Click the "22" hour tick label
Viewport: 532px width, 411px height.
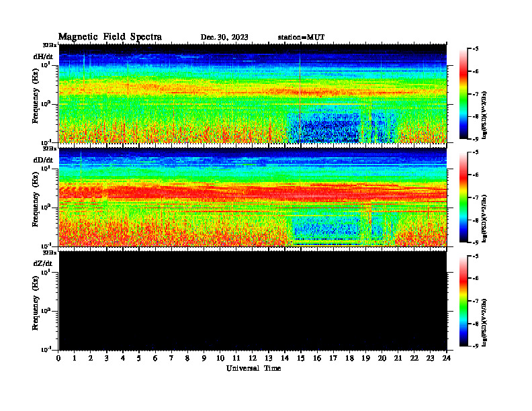coord(414,358)
